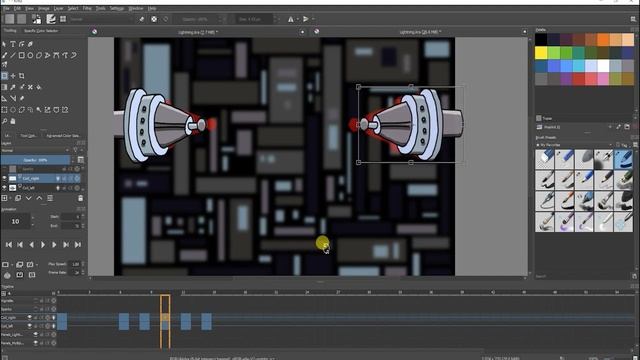Jump to last frame
This screenshot has height=360, width=640.
click(78, 244)
